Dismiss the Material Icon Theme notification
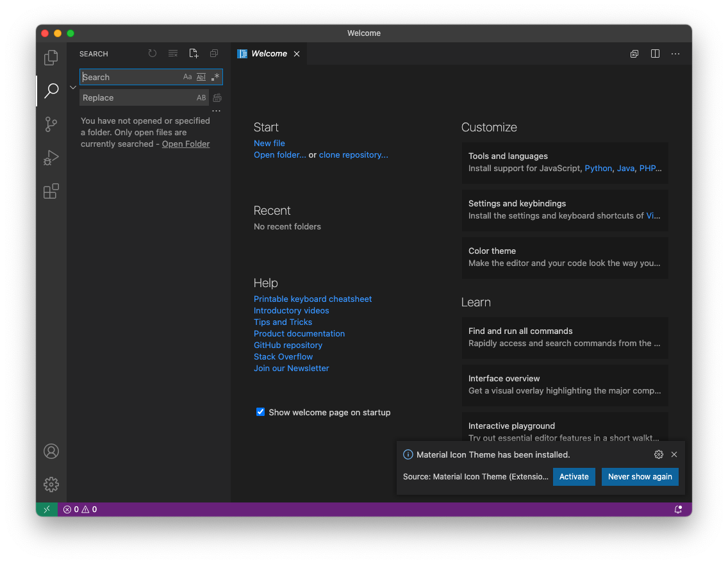This screenshot has height=564, width=728. click(674, 454)
